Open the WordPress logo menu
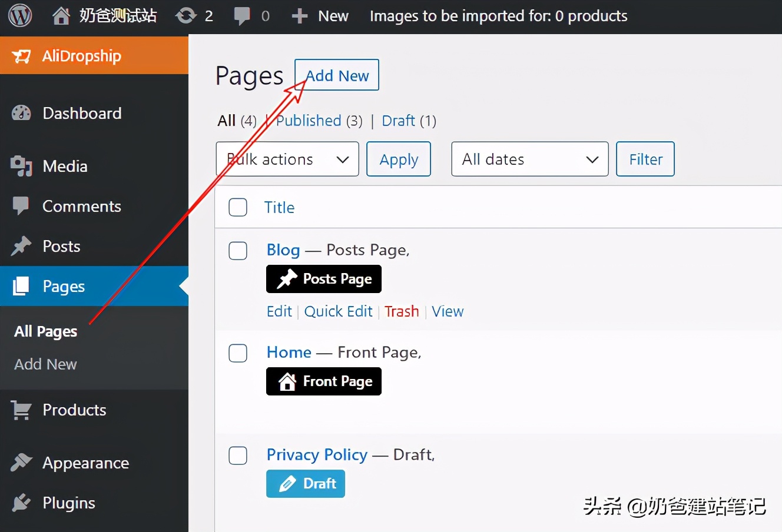782x532 pixels. pyautogui.click(x=19, y=16)
